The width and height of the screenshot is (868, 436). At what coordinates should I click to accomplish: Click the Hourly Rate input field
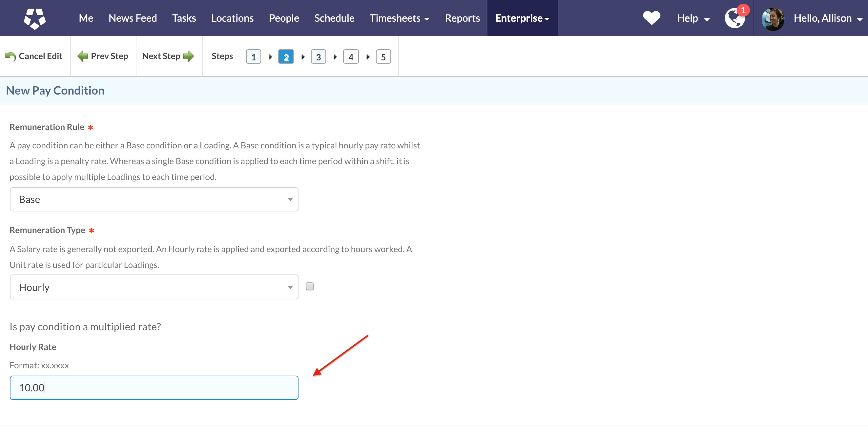(x=154, y=388)
